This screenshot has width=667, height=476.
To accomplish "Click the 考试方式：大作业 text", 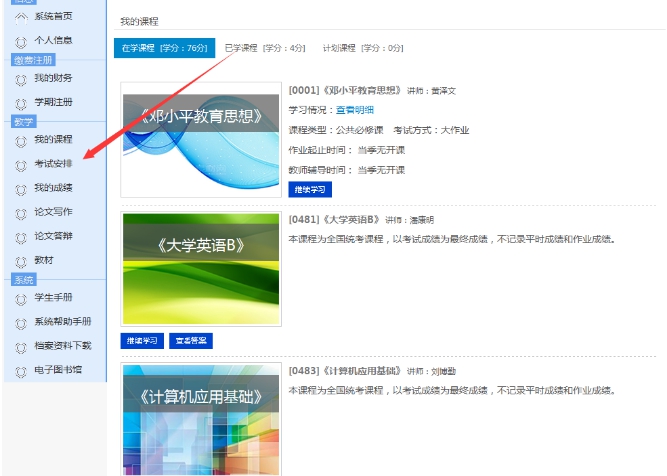I will click(x=431, y=130).
